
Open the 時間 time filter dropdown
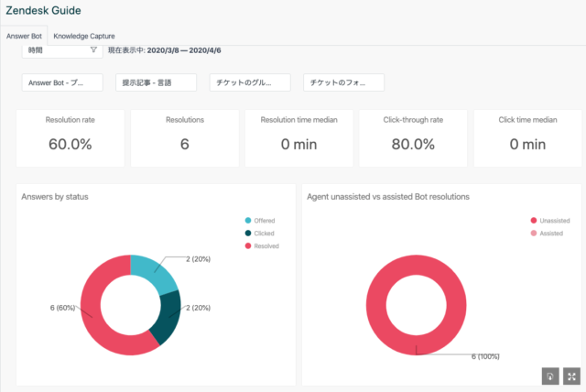pyautogui.click(x=61, y=49)
